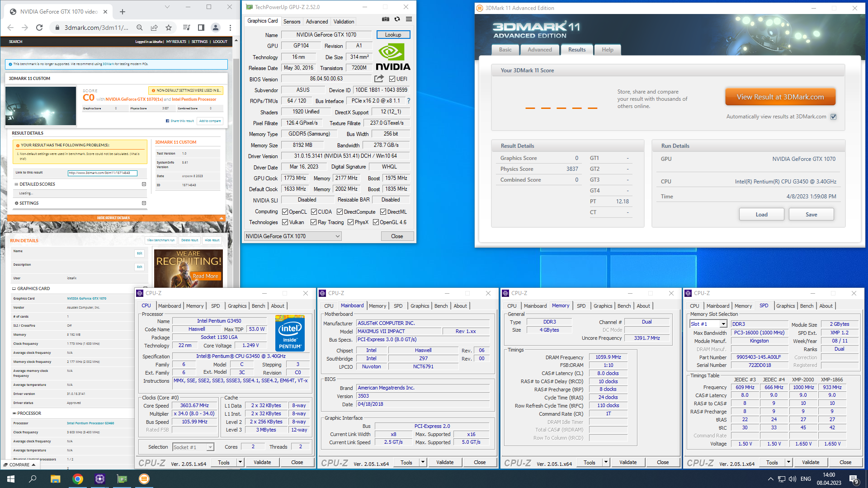Viewport: 868px width, 488px height.
Task: Collapse with the Hide Result Details bar
Action: [116, 218]
